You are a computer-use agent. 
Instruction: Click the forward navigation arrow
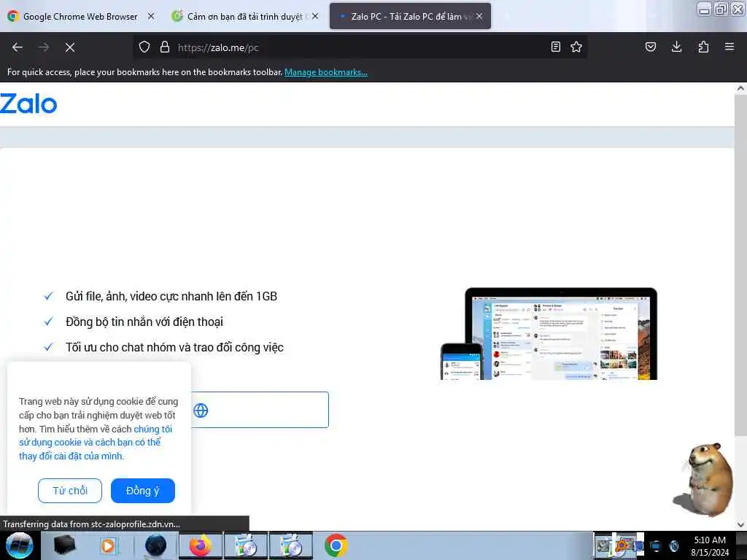click(44, 47)
